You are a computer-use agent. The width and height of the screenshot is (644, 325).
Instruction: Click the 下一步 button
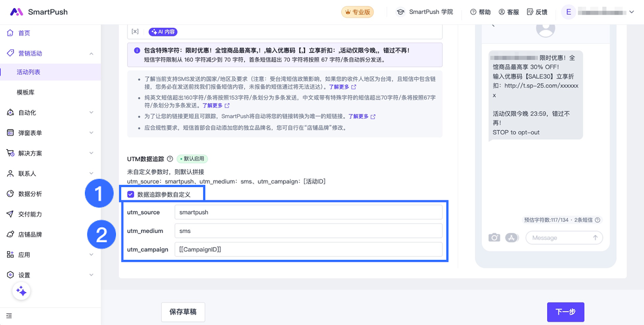565,312
